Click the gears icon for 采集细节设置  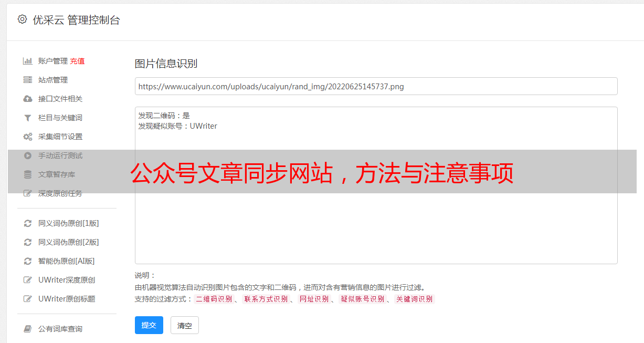pyautogui.click(x=28, y=137)
